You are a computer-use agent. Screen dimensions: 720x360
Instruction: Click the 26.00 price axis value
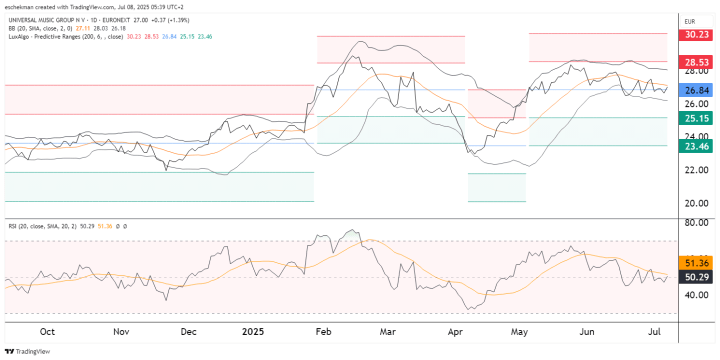click(696, 104)
